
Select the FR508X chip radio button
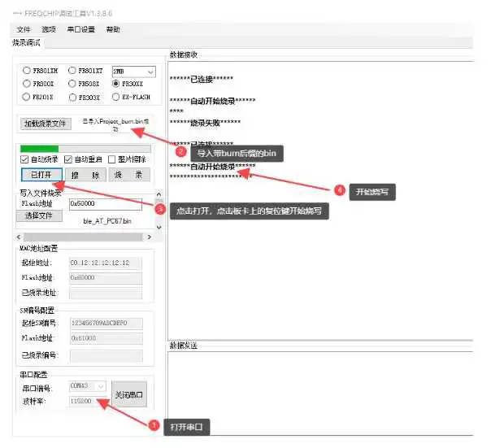[72, 84]
